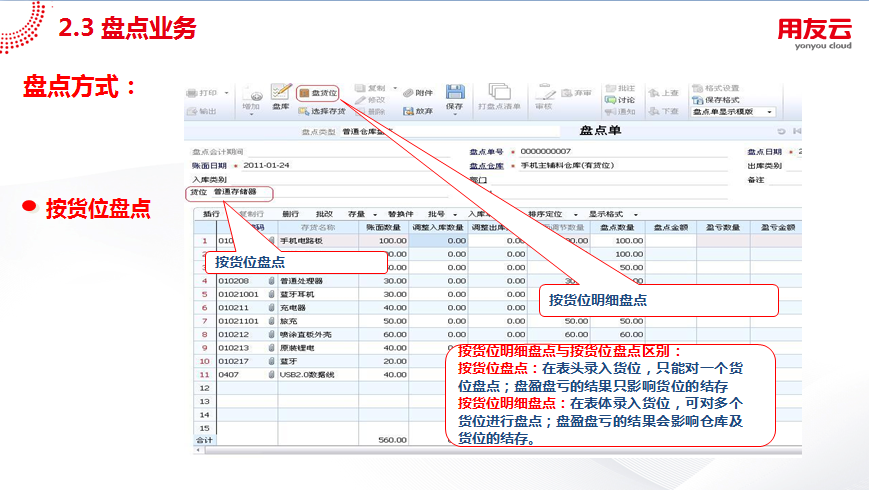Click the reference icon in 010208 row
This screenshot has width=869, height=490.
pos(272,281)
